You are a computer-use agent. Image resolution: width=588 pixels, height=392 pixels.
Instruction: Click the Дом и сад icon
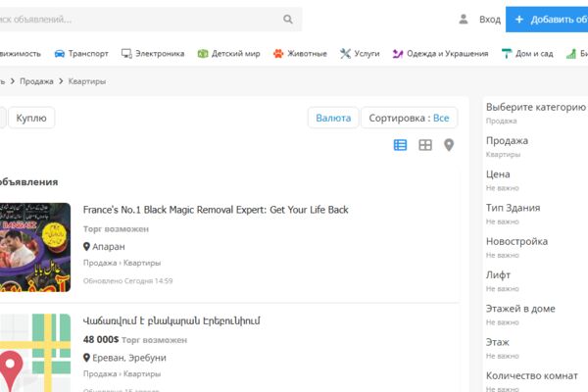(507, 54)
